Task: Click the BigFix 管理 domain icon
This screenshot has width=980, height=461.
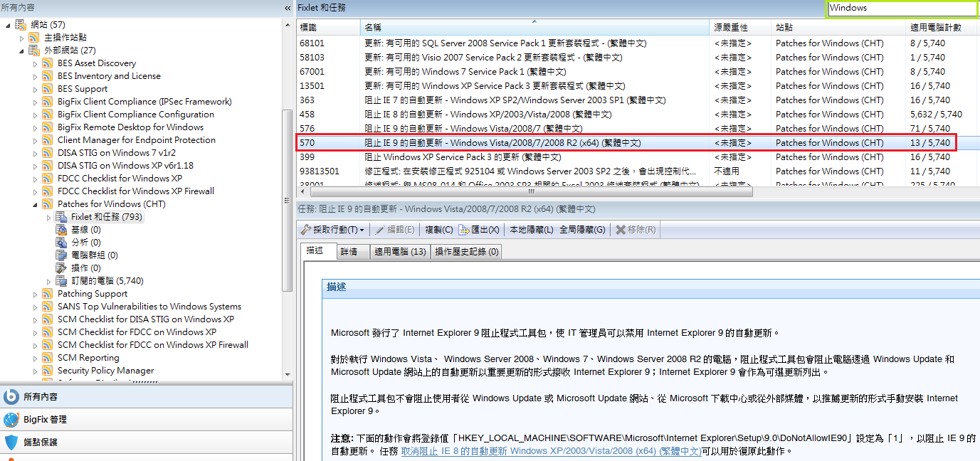Action: [11, 419]
